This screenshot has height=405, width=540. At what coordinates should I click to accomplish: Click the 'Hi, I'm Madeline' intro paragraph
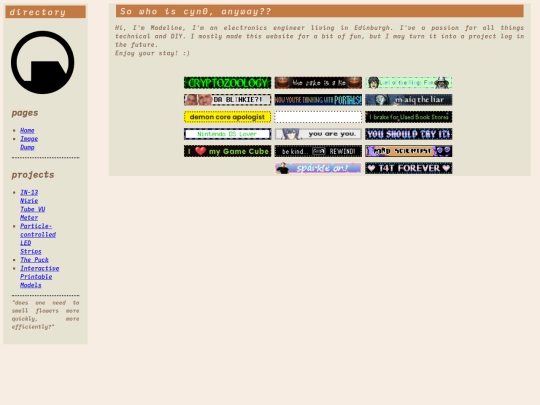(x=320, y=36)
